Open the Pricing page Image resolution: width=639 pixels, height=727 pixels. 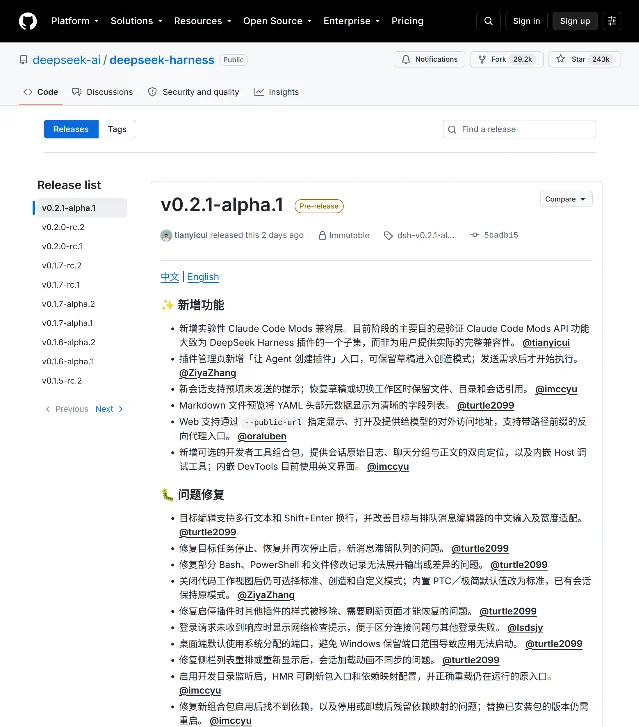(x=407, y=21)
